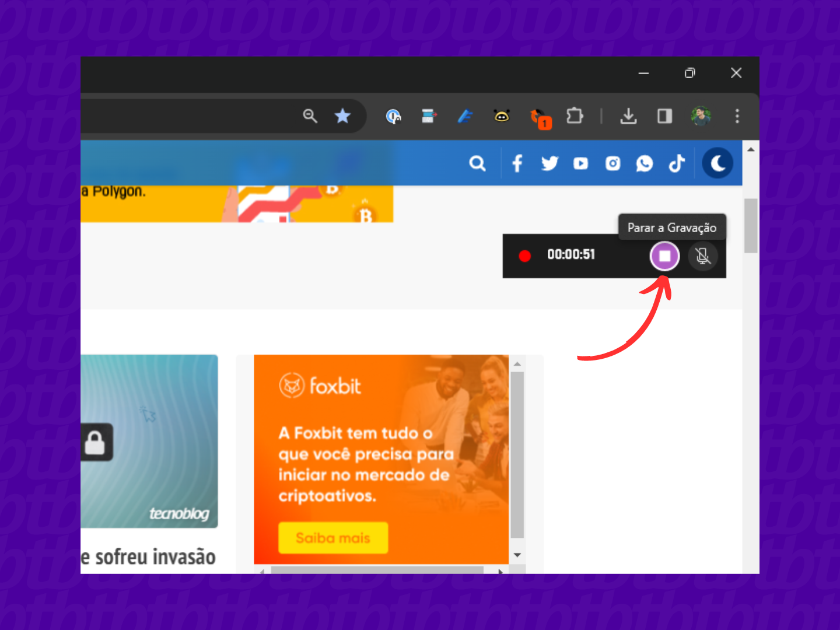Click the Saiba mais button on Foxbit ad
Viewport: 840px width, 630px height.
pyautogui.click(x=332, y=538)
